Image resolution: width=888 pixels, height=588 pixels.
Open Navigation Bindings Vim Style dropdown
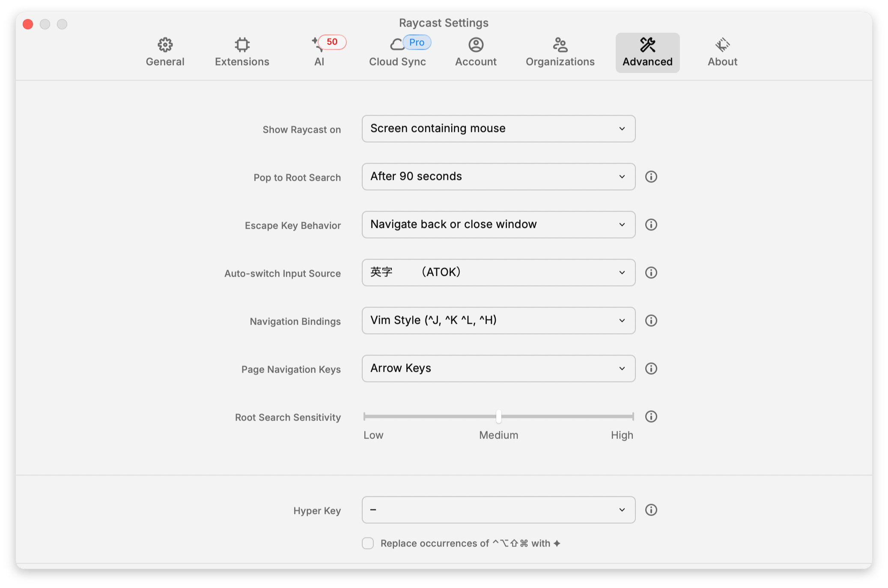point(498,321)
